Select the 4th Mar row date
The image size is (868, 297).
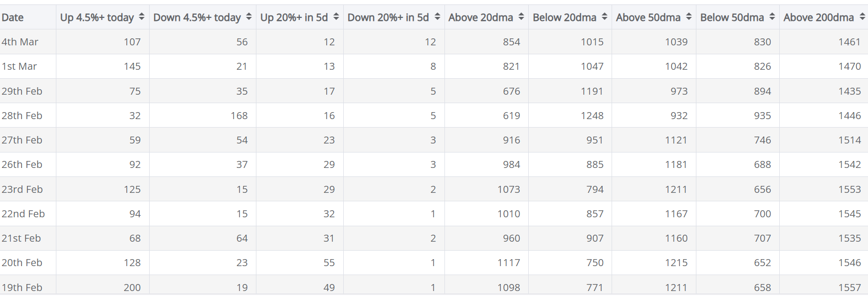[x=20, y=42]
